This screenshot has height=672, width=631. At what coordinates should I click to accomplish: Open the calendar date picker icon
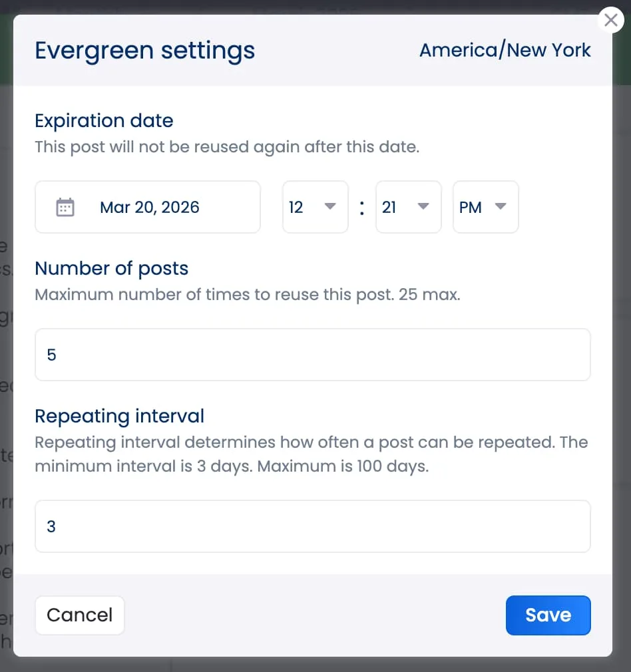click(65, 207)
